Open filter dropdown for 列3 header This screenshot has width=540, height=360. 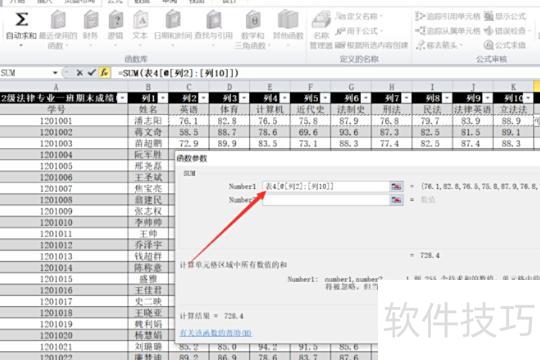pos(244,99)
